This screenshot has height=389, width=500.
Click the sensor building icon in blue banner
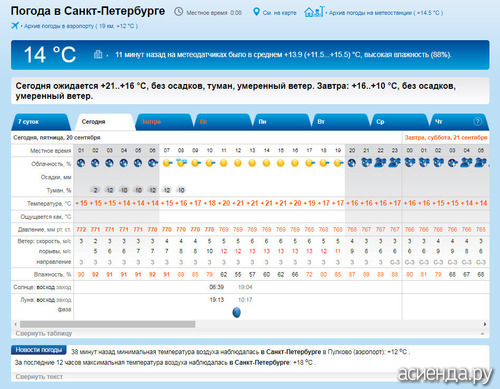pos(98,54)
